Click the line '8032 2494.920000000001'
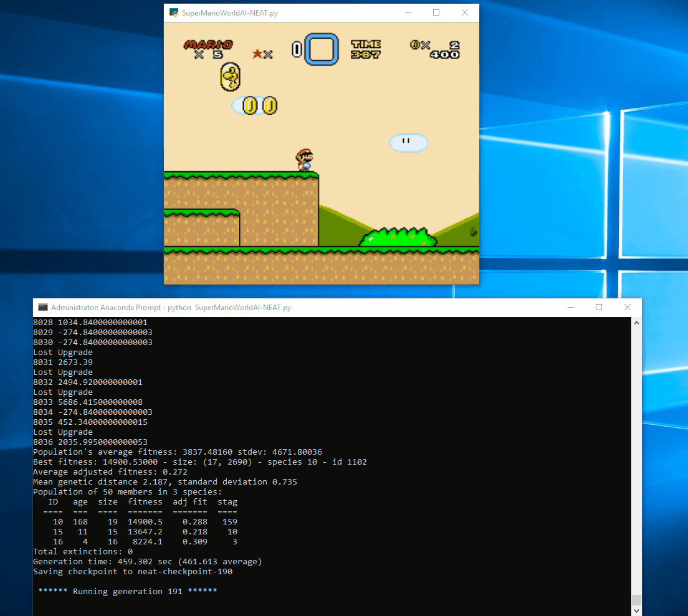Image resolution: width=688 pixels, height=616 pixels. pos(88,382)
